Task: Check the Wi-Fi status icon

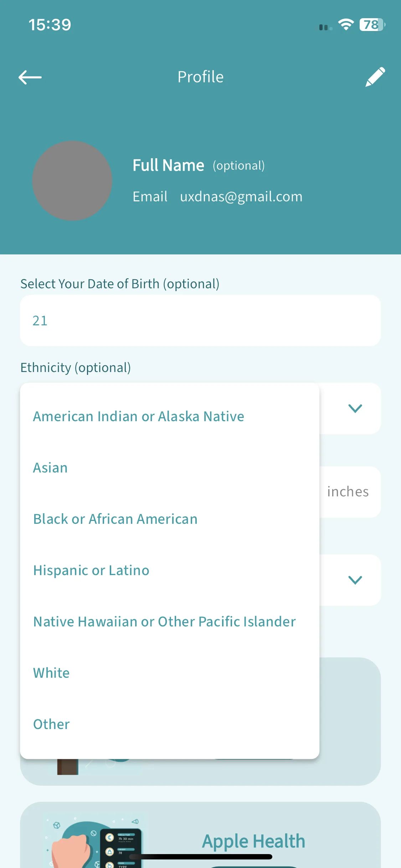Action: 346,25
